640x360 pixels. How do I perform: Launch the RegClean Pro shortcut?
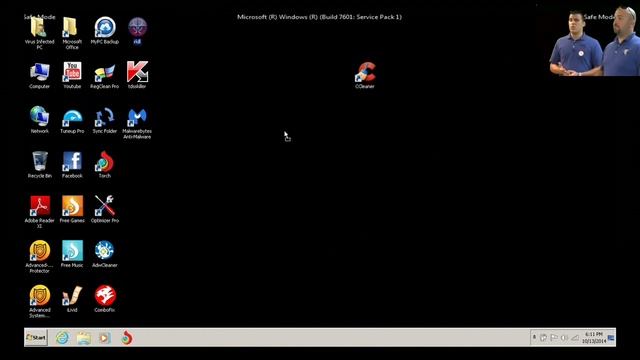[104, 76]
